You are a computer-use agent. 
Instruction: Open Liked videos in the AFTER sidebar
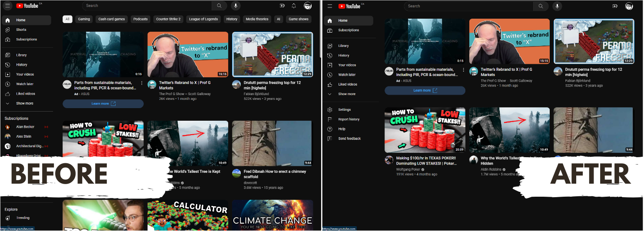point(349,84)
